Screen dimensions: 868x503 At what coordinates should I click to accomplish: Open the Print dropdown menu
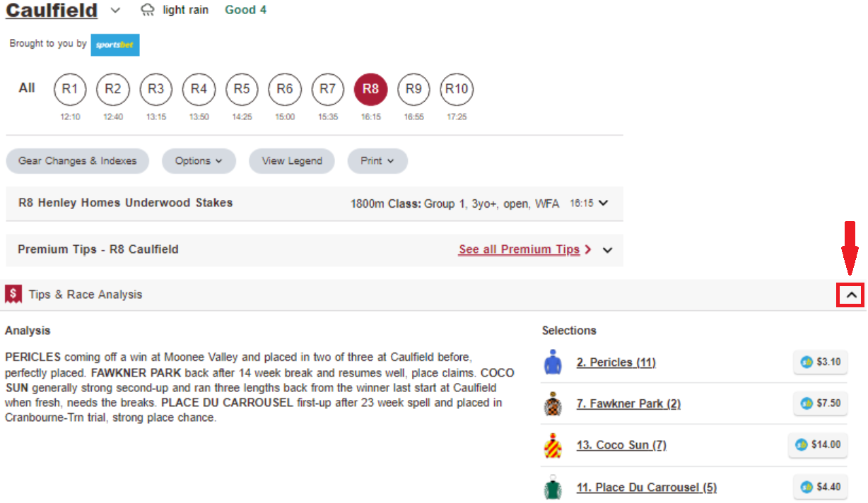(x=377, y=160)
